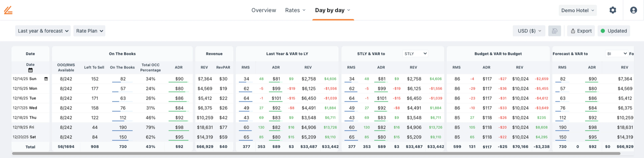Click Budget total revenue $70,166

click(520, 147)
